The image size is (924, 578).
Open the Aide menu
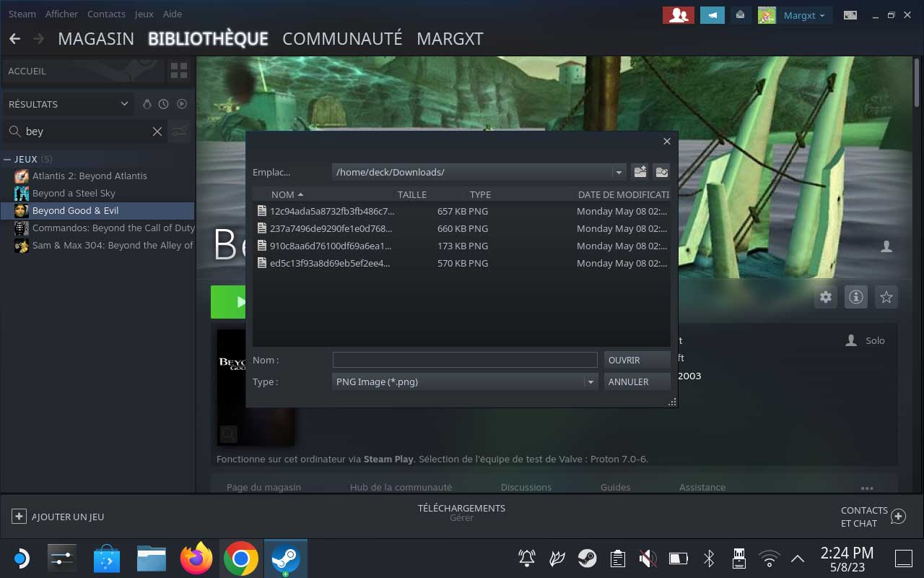tap(173, 14)
